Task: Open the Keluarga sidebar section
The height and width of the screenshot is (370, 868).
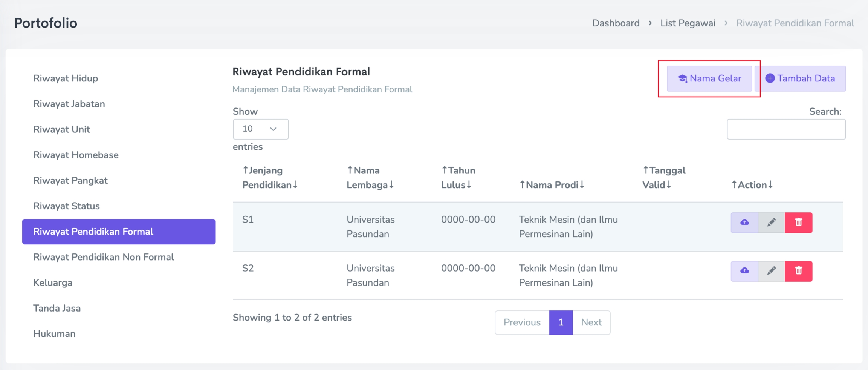Action: (53, 283)
